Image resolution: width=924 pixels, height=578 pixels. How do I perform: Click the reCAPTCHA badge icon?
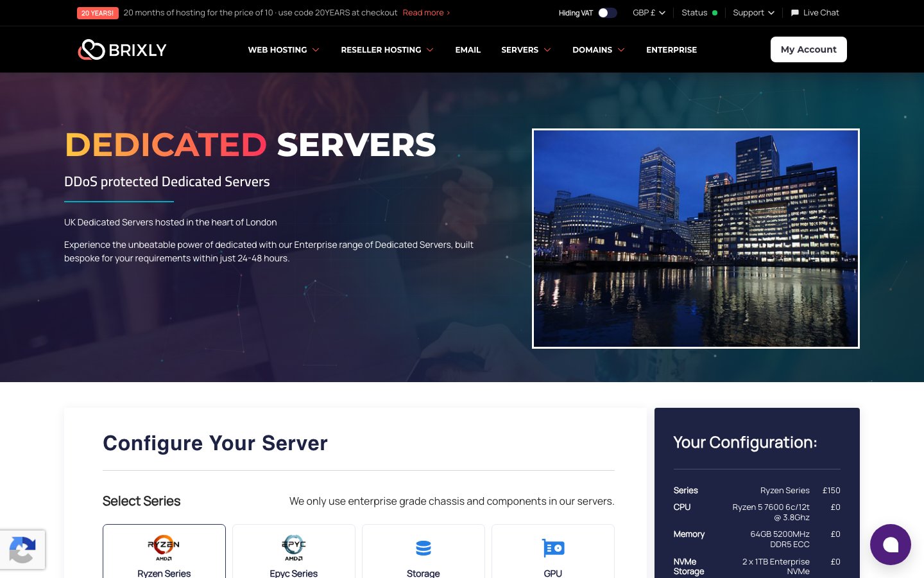(x=22, y=550)
